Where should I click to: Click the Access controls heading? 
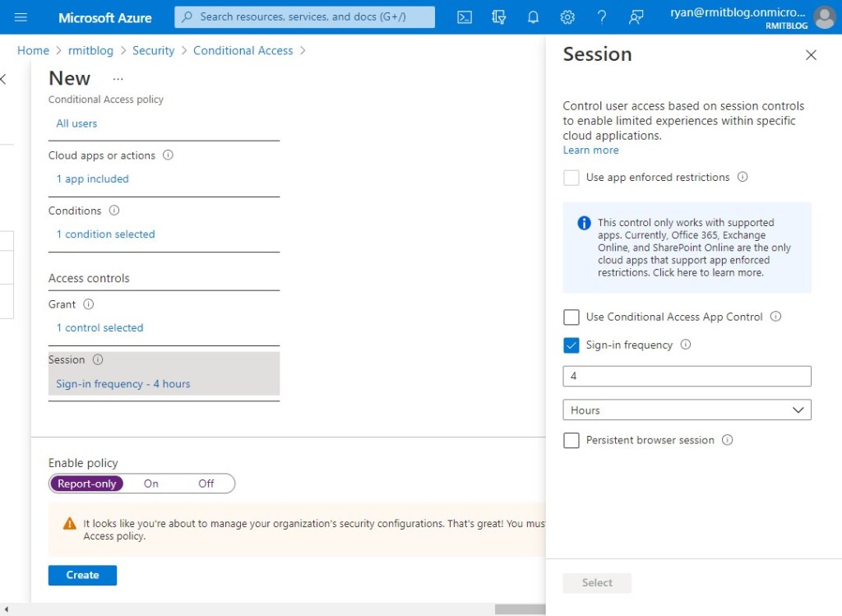89,278
